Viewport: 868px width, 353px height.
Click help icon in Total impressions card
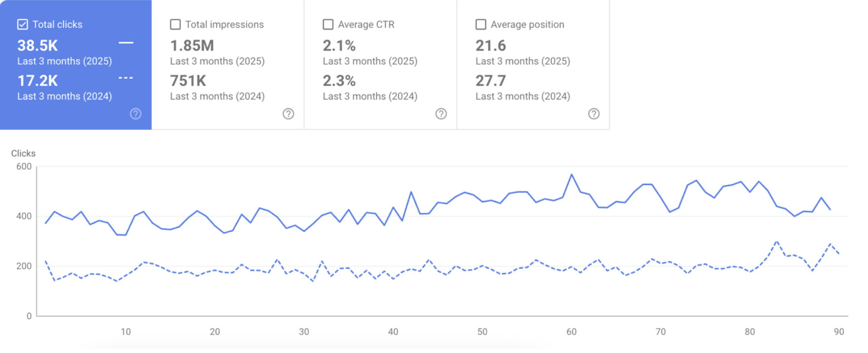click(288, 114)
